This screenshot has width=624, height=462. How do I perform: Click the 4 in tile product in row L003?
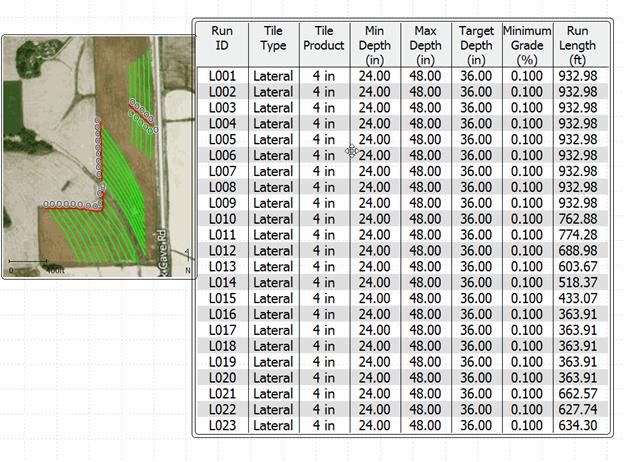click(324, 107)
